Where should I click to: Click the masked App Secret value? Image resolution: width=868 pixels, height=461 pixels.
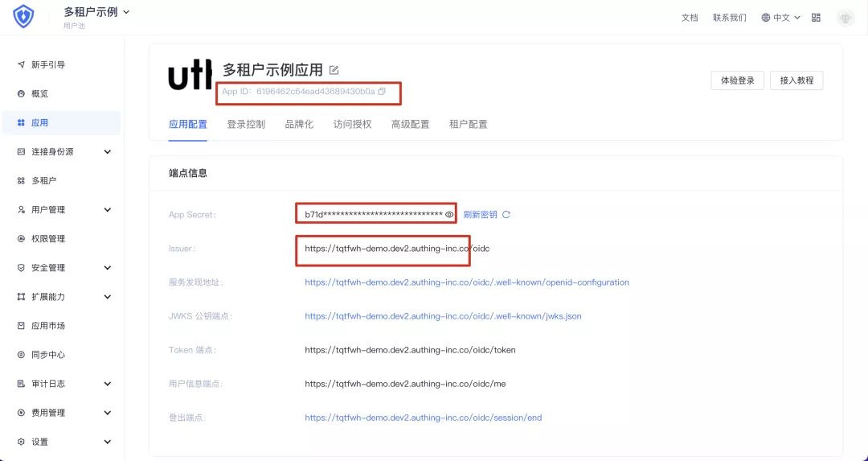(373, 215)
